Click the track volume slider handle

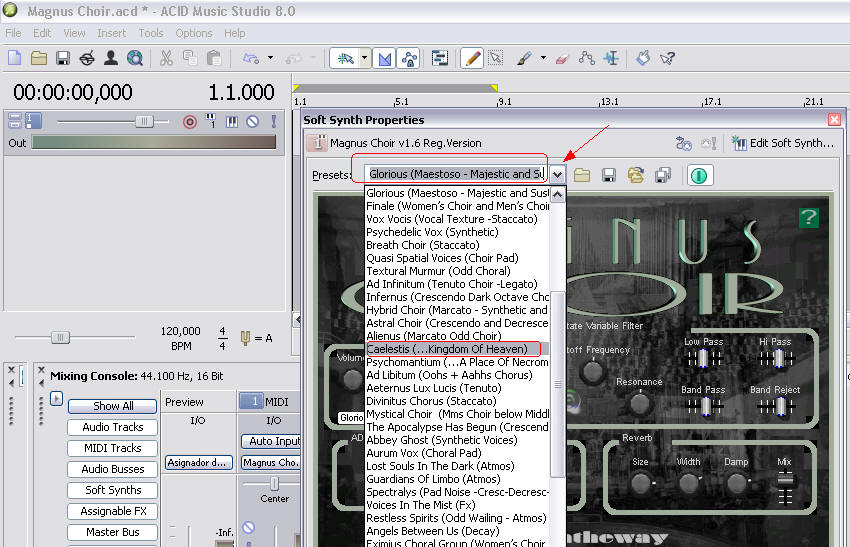[144, 121]
